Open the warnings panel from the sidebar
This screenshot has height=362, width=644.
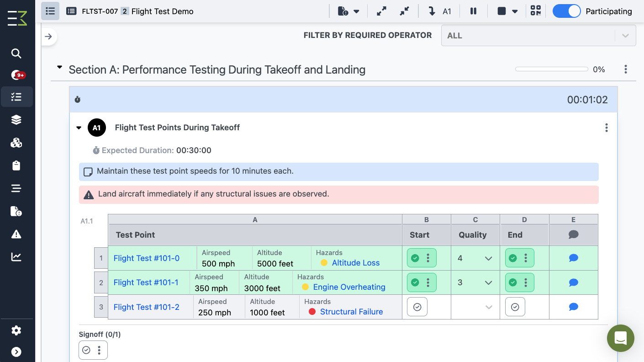point(16,234)
